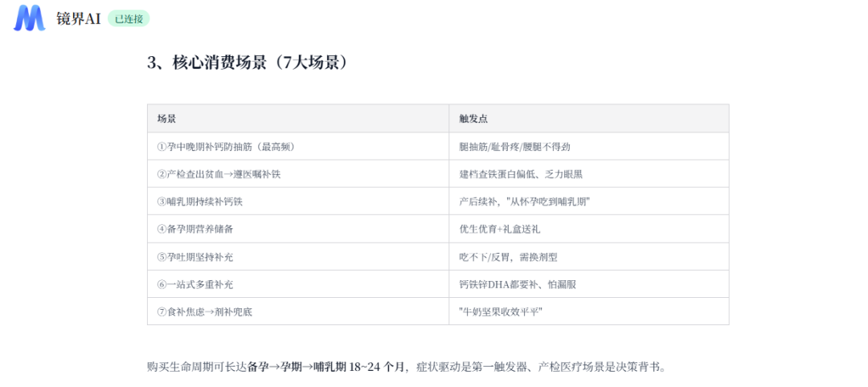Click the 触发点 column header
868x387 pixels.
[x=589, y=118]
